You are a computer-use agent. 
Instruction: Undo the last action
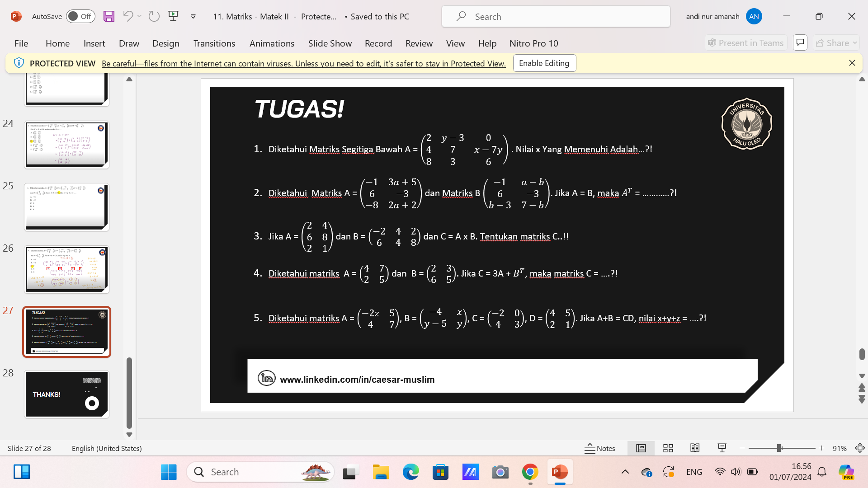click(x=128, y=16)
